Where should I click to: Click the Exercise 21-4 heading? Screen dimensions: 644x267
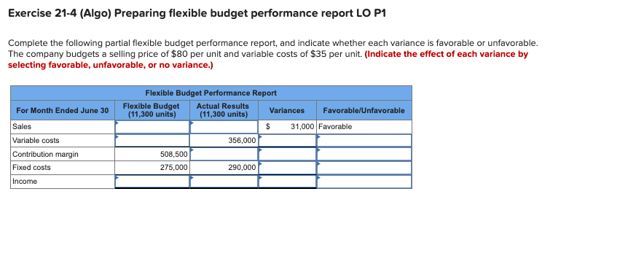[x=197, y=14]
